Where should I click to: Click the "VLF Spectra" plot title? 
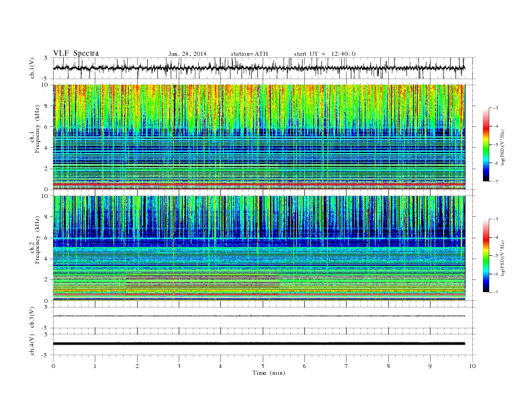[76, 53]
